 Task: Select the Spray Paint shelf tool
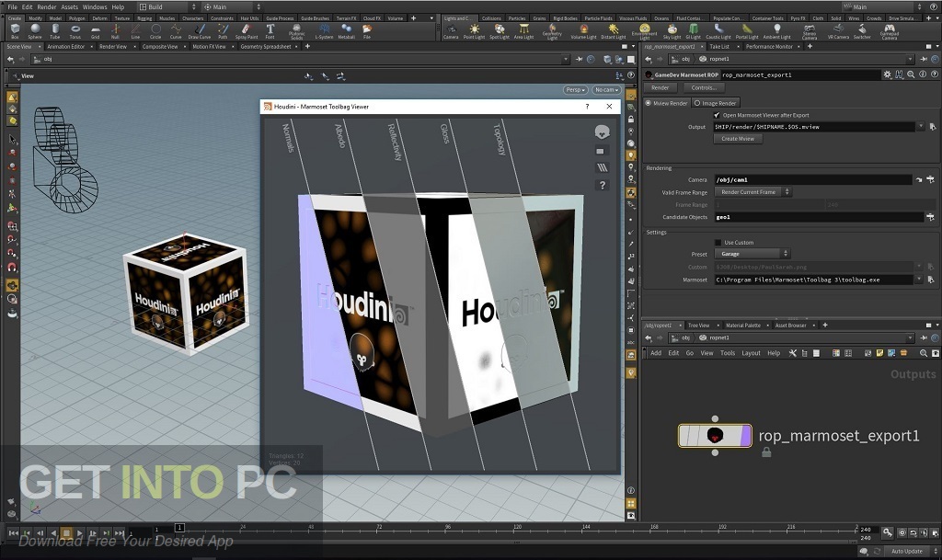tap(246, 28)
